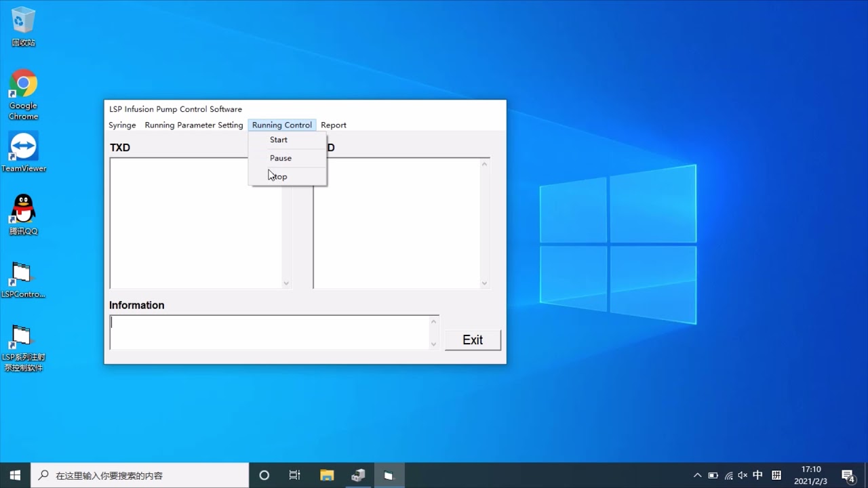Viewport: 868px width, 488px height.
Task: Select the LSPContro... desktop shortcut
Action: pos(23,281)
